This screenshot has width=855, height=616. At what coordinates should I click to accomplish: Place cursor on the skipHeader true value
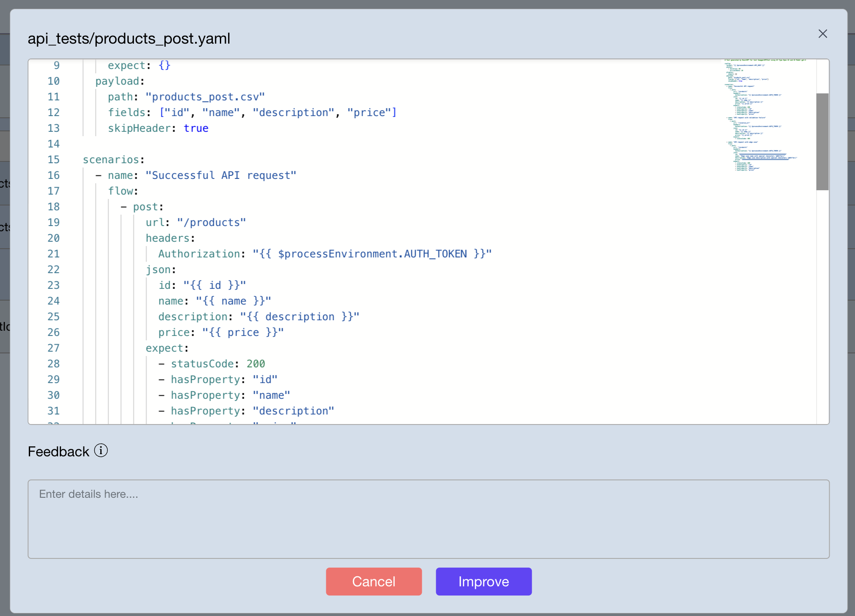click(196, 128)
